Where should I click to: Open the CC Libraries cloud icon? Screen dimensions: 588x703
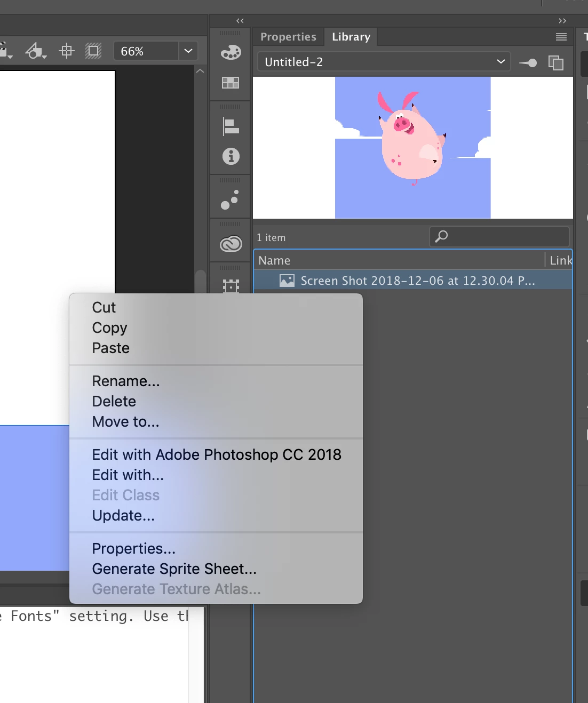pos(231,244)
